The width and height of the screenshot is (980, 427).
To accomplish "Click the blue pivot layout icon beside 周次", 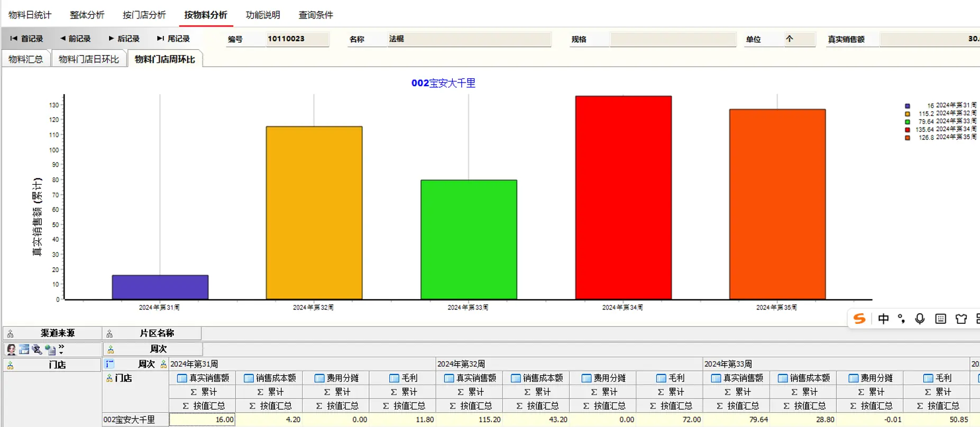I will pos(109,364).
